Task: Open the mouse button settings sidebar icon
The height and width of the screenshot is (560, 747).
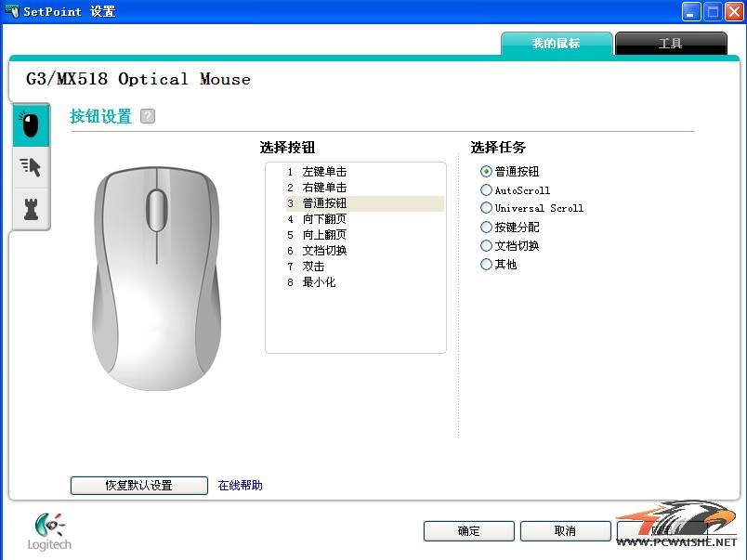Action: (31, 125)
